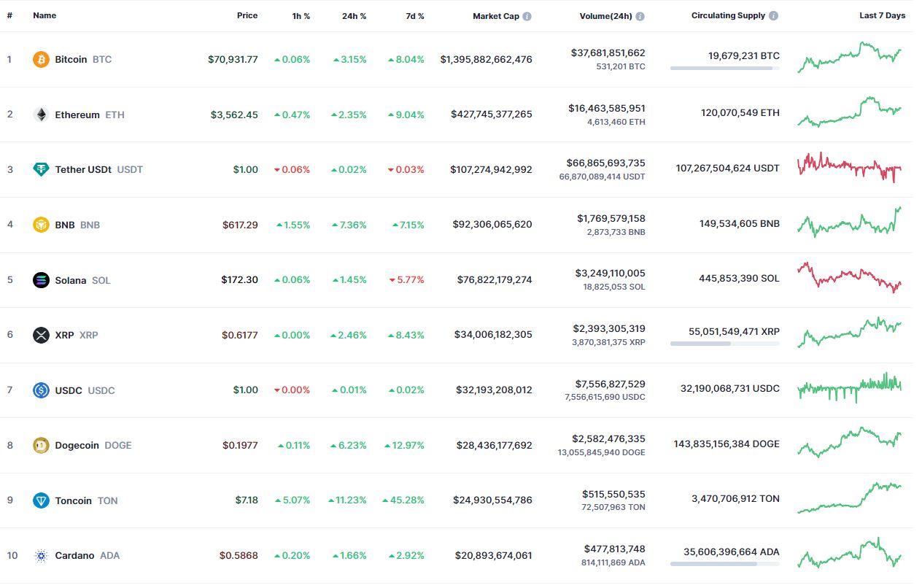Click the Toncoin logo icon

click(x=42, y=500)
